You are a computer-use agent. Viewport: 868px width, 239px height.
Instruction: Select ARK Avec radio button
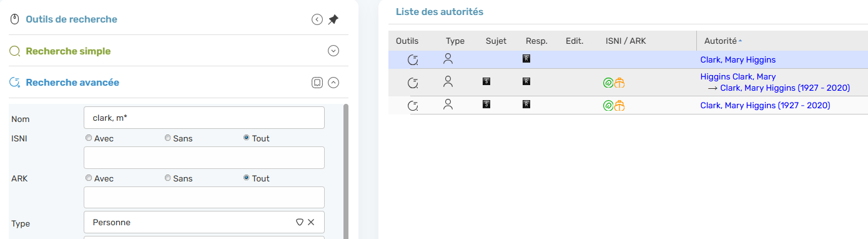point(89,178)
